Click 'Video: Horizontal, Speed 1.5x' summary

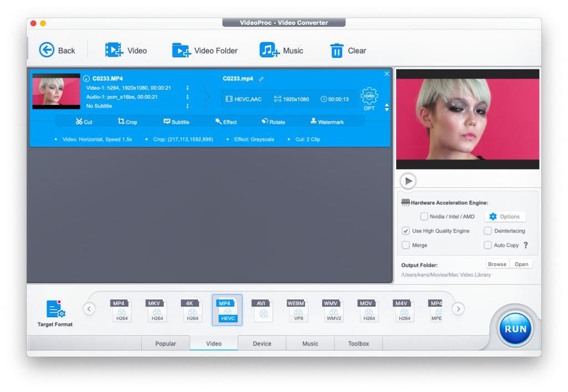[97, 139]
